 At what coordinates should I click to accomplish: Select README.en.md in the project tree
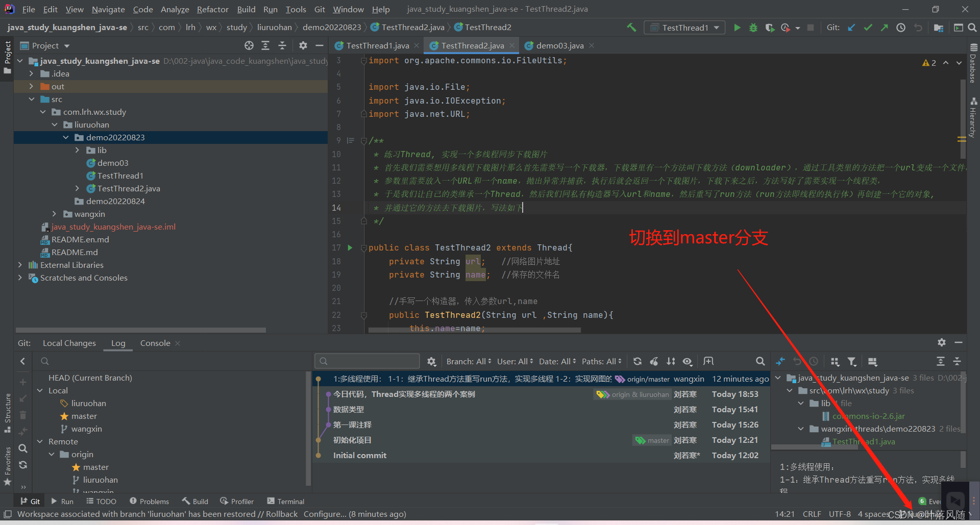tap(80, 239)
